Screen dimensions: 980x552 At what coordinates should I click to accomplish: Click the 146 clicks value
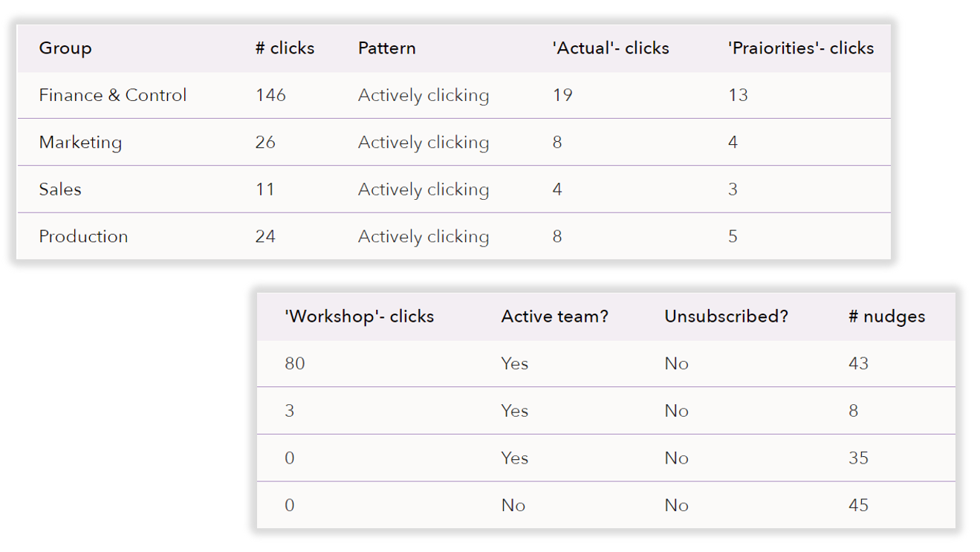(270, 95)
